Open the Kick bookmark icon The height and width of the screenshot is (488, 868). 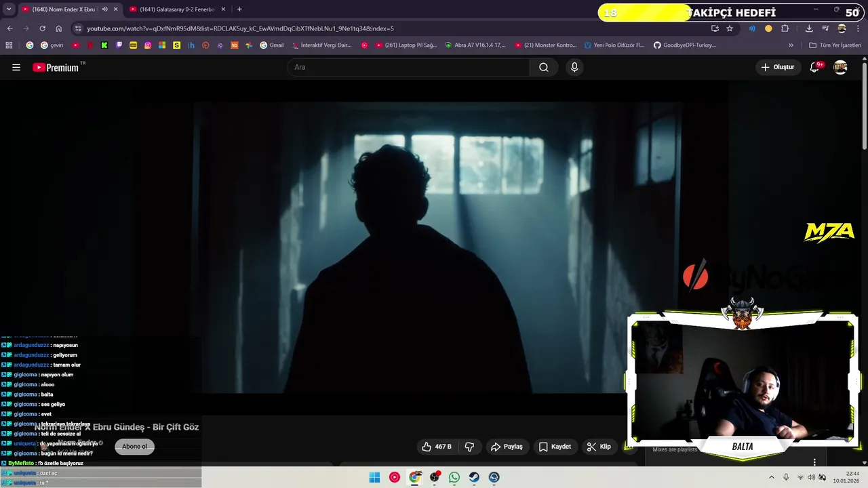tap(104, 45)
